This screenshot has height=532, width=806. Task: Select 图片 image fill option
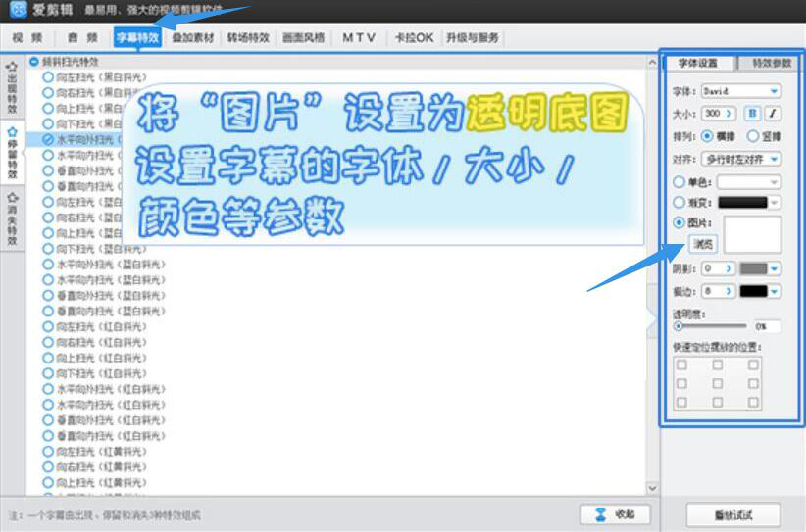pyautogui.click(x=679, y=222)
